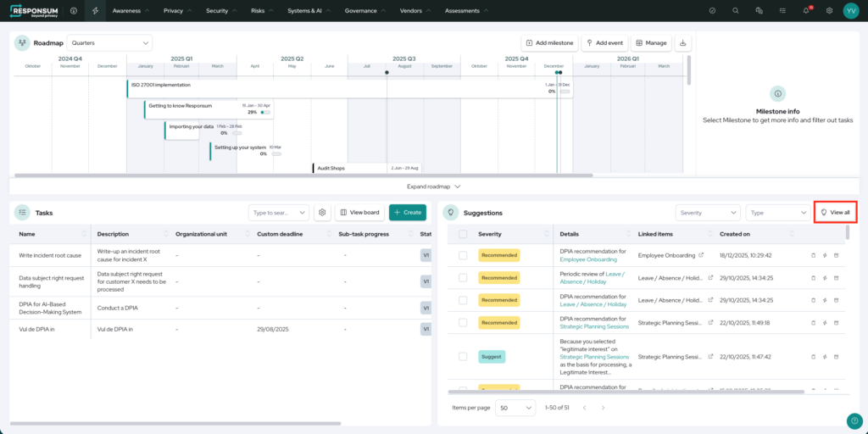Click the Add milestone button
Viewport: 868px width, 434px height.
click(x=549, y=42)
